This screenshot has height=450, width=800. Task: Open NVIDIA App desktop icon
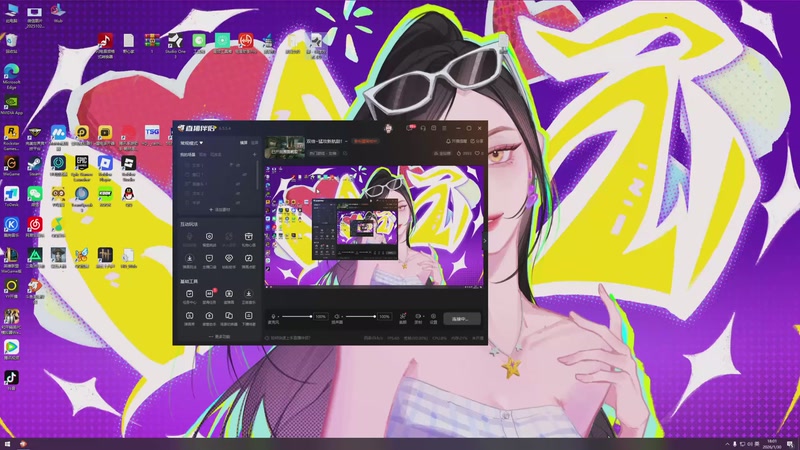[11, 106]
